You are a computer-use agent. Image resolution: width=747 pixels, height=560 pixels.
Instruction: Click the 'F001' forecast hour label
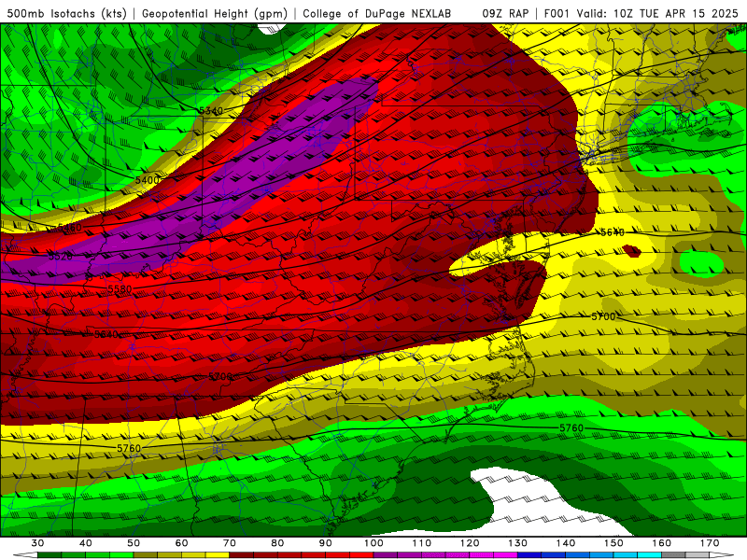557,14
